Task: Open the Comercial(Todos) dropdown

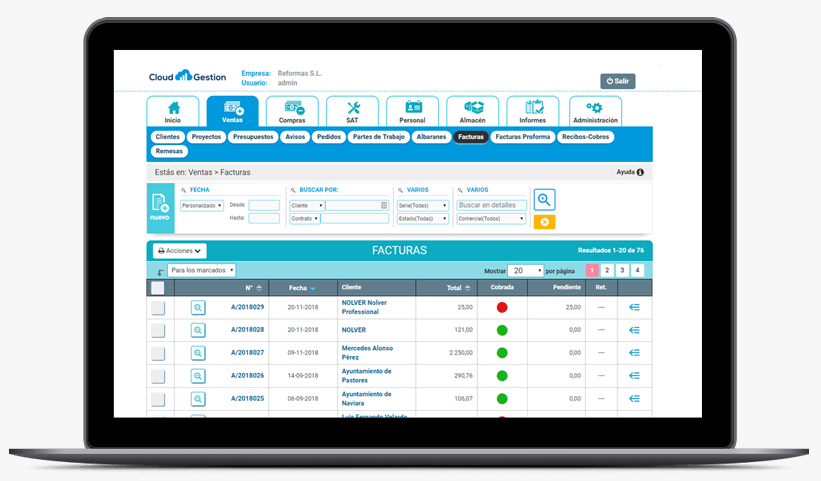Action: (490, 218)
